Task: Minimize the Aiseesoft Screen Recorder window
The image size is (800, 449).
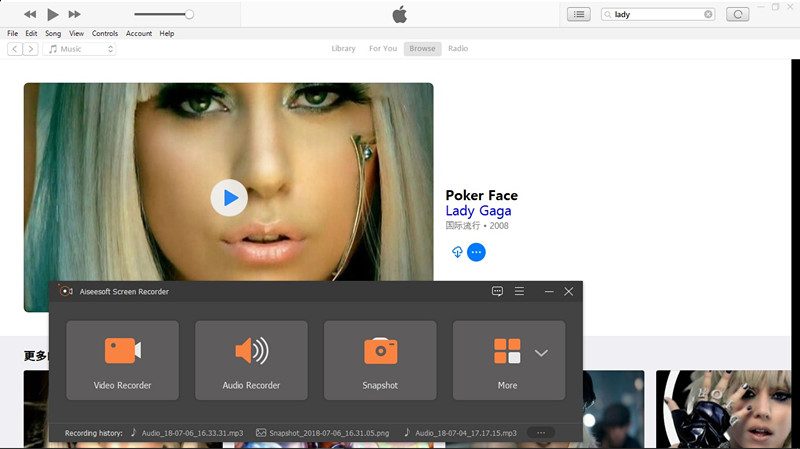Action: [549, 291]
